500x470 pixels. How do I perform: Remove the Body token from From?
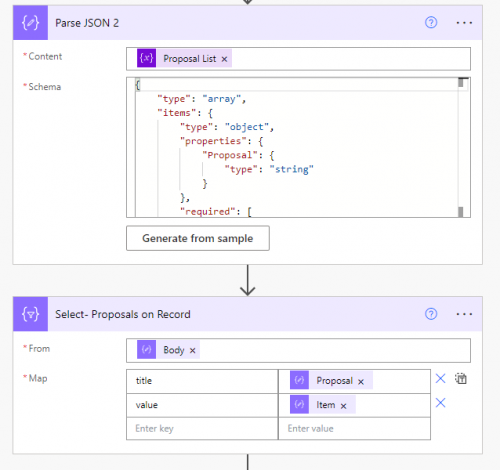coord(192,350)
